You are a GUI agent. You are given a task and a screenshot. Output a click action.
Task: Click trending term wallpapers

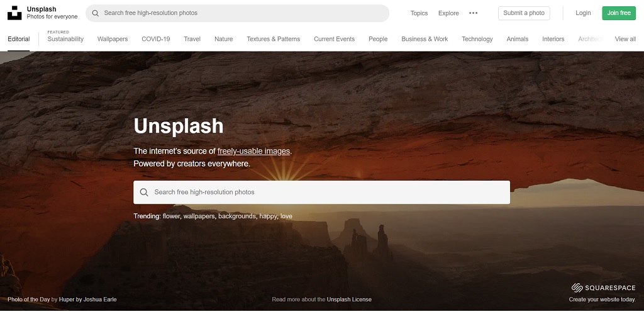199,216
